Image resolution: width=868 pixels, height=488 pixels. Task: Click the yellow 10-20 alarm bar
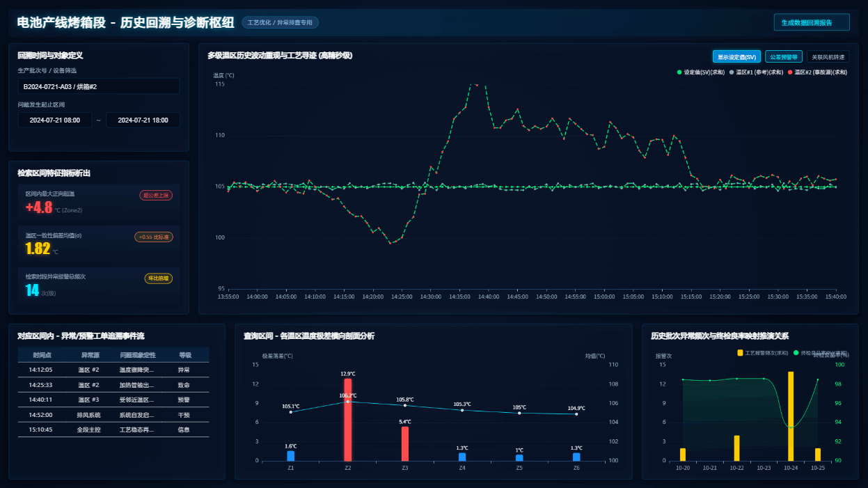(x=683, y=455)
